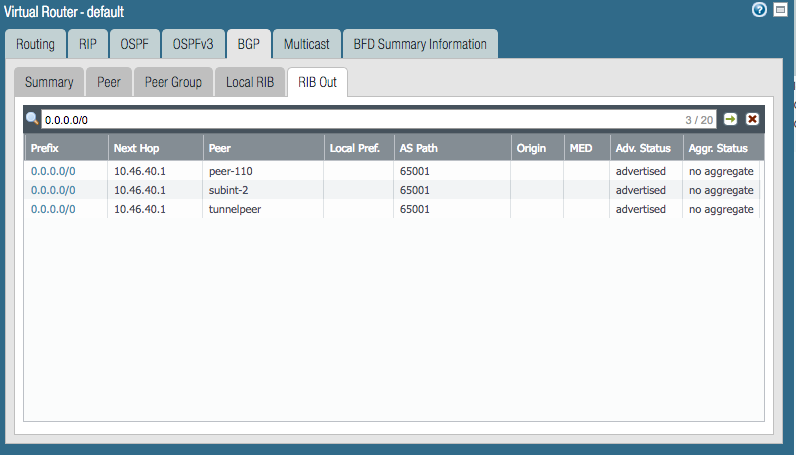This screenshot has width=796, height=455.
Task: Click the window maximize icon at top right
Action: (x=780, y=9)
